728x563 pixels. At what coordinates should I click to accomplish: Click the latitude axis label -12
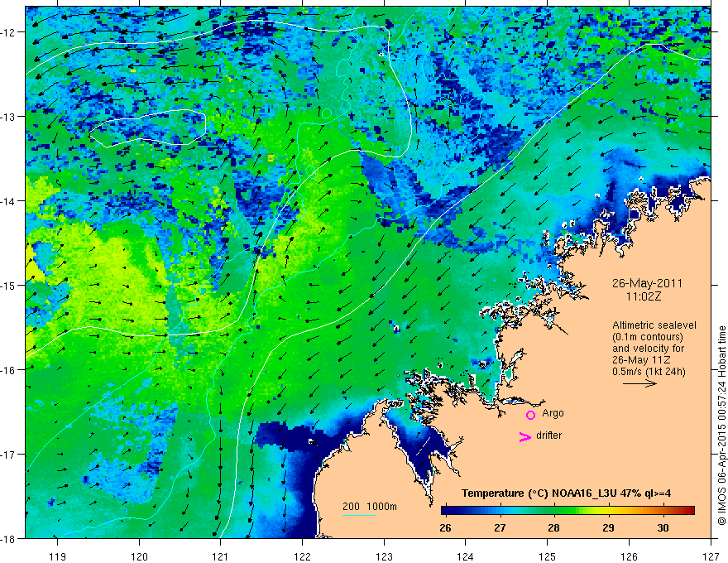[x=9, y=32]
